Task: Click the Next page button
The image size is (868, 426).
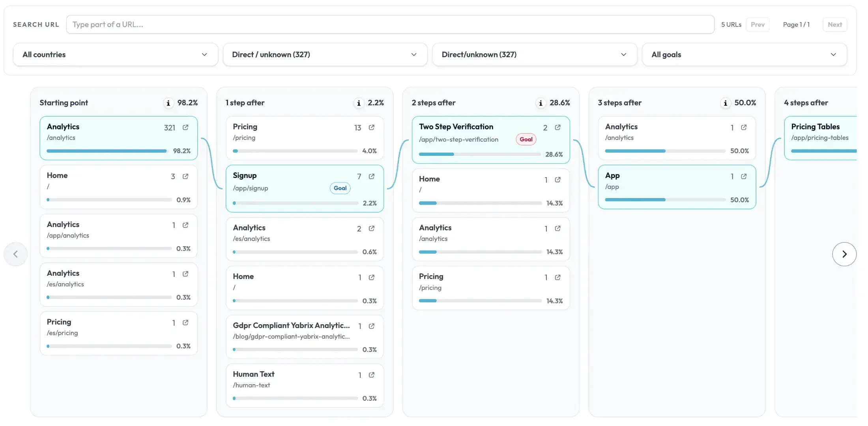Action: [835, 24]
